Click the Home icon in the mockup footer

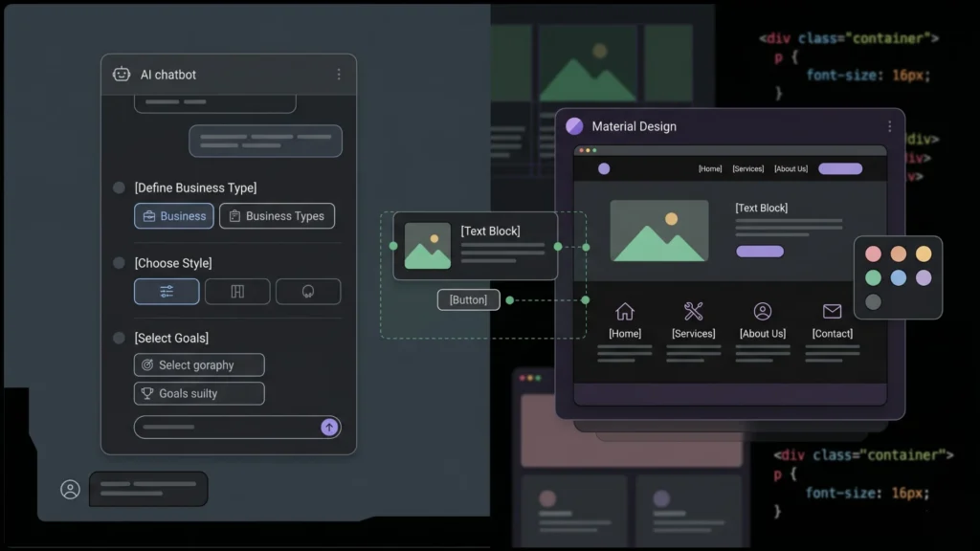[x=624, y=311]
